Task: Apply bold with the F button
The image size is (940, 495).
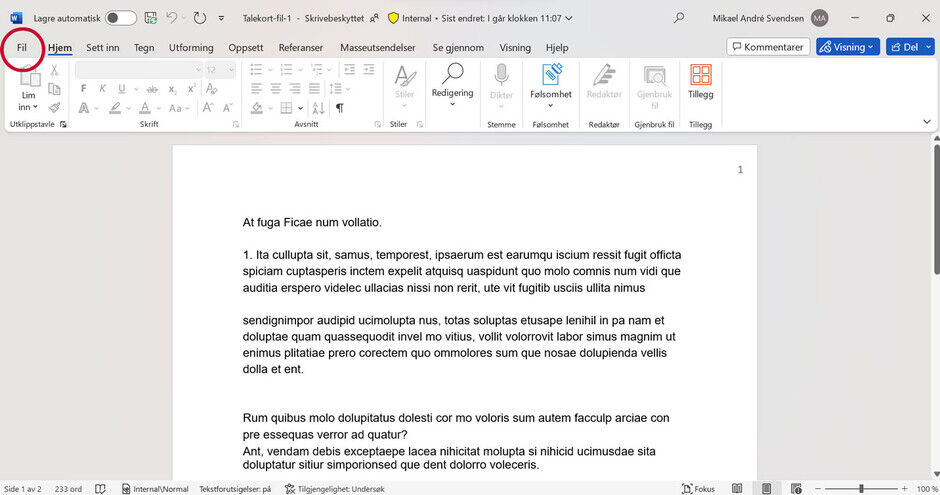Action: point(83,89)
